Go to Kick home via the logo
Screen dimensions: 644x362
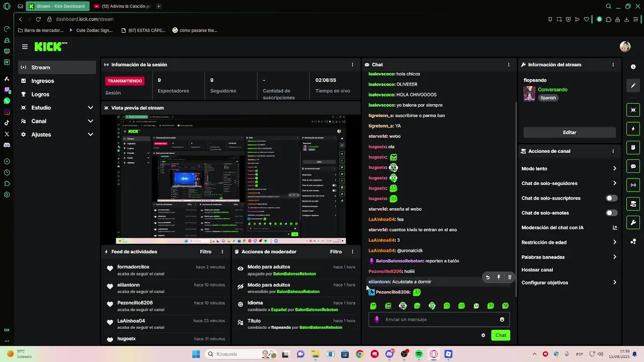[51, 46]
